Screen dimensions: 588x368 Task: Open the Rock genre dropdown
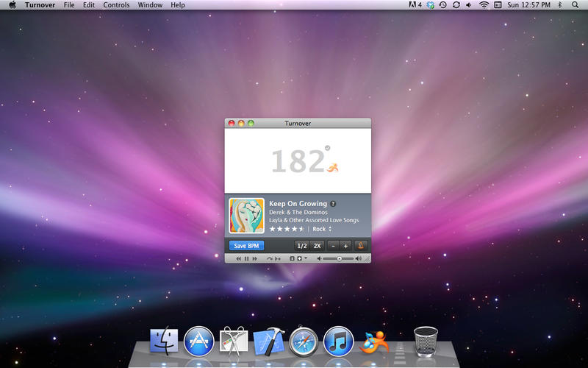click(x=323, y=229)
